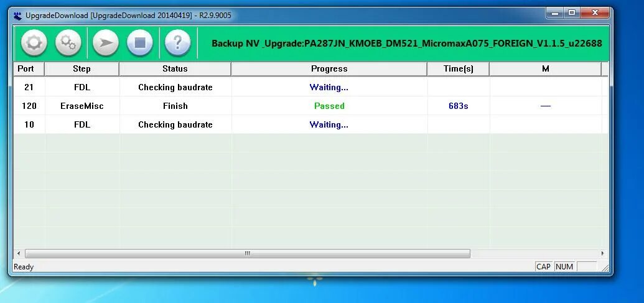Click the window resize grip corner
The height and width of the screenshot is (303, 644).
[605, 268]
